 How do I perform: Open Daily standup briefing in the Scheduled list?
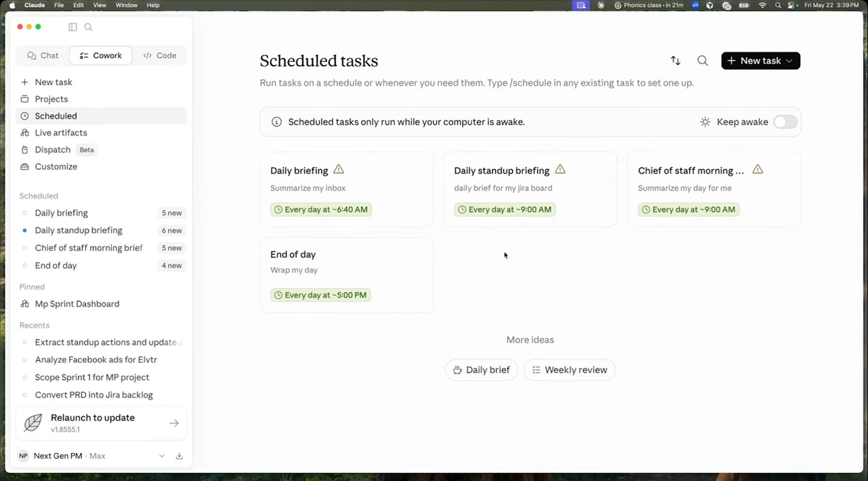101,231
